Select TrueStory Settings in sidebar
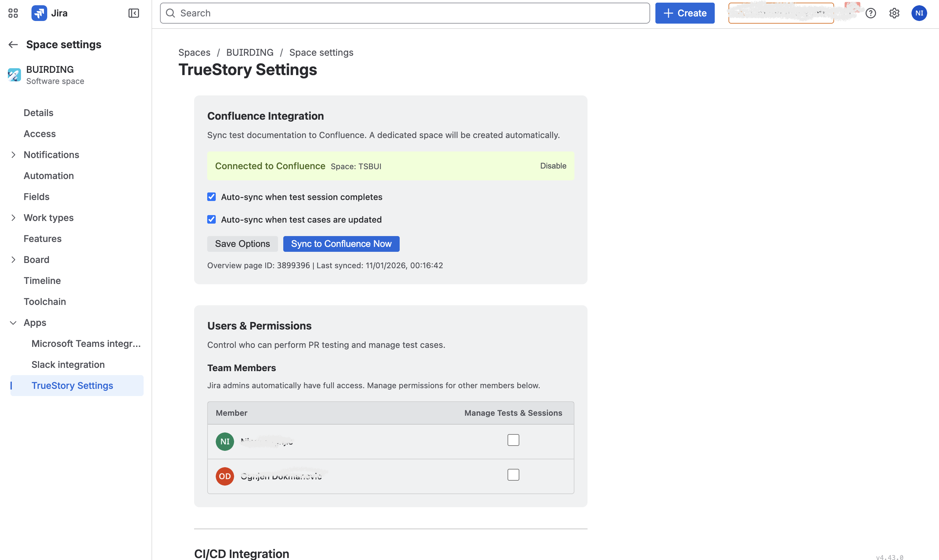 (77, 386)
